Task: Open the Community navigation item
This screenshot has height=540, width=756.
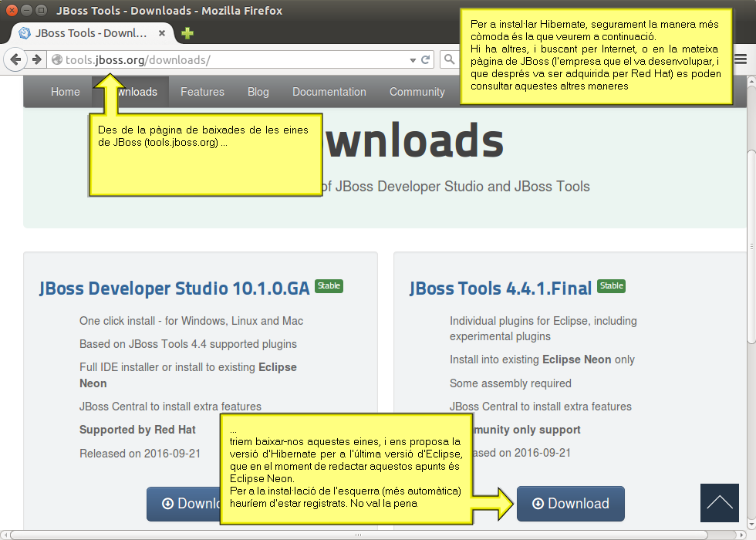Action: point(417,92)
